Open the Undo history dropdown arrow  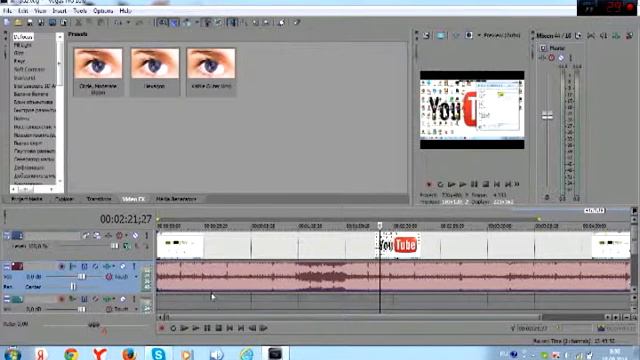[x=128, y=22]
